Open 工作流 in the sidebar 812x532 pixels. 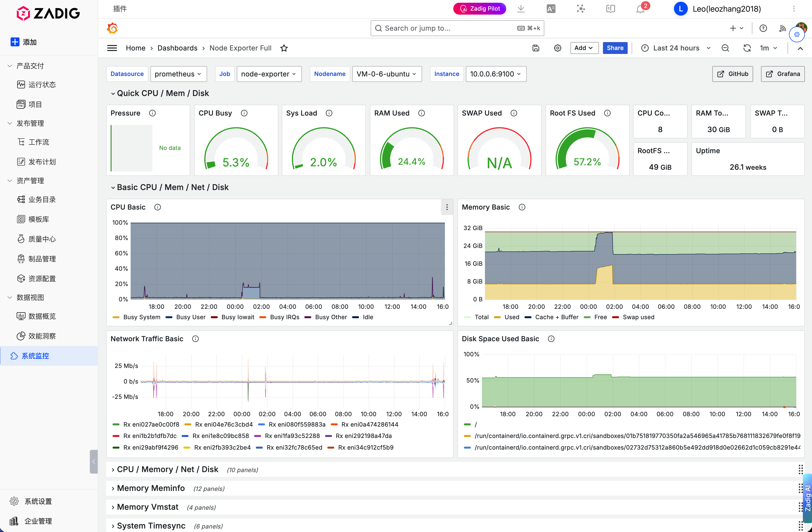click(39, 142)
